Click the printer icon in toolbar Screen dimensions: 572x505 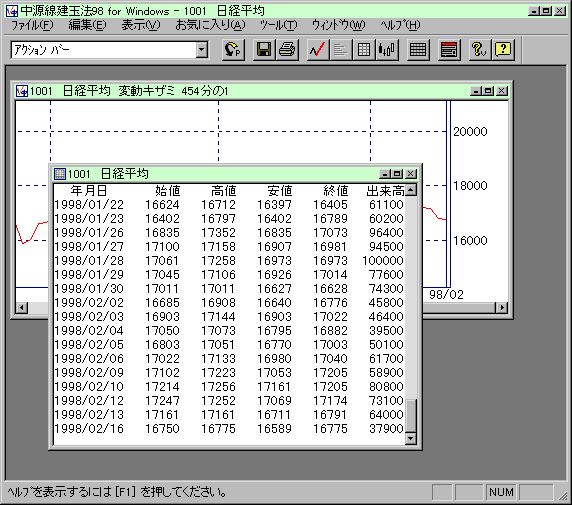coord(287,49)
